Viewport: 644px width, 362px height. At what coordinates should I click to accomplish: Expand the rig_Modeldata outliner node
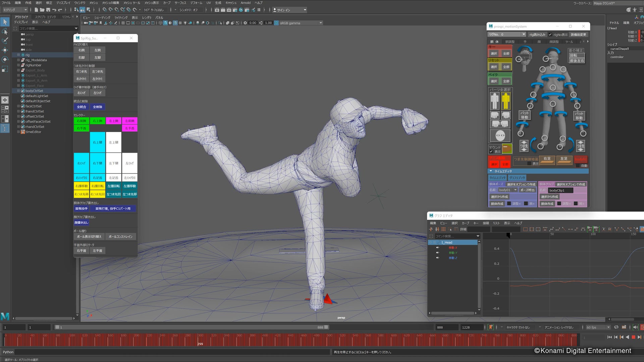(18, 60)
